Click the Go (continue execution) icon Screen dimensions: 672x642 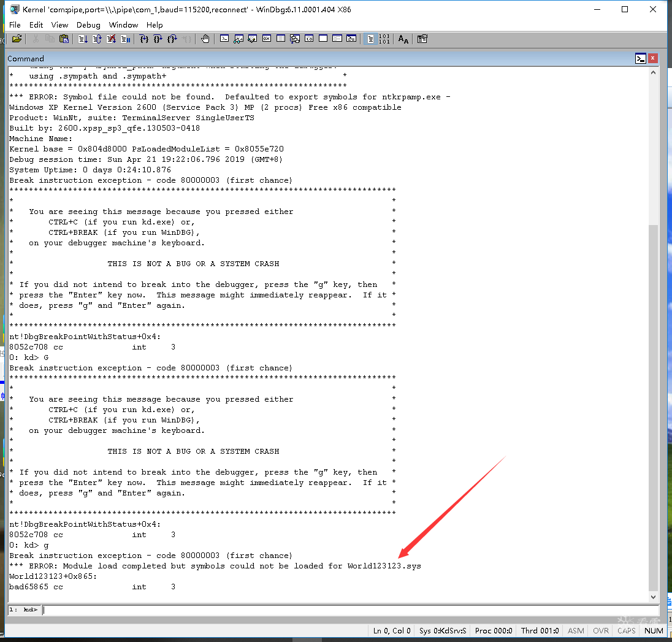pos(83,39)
